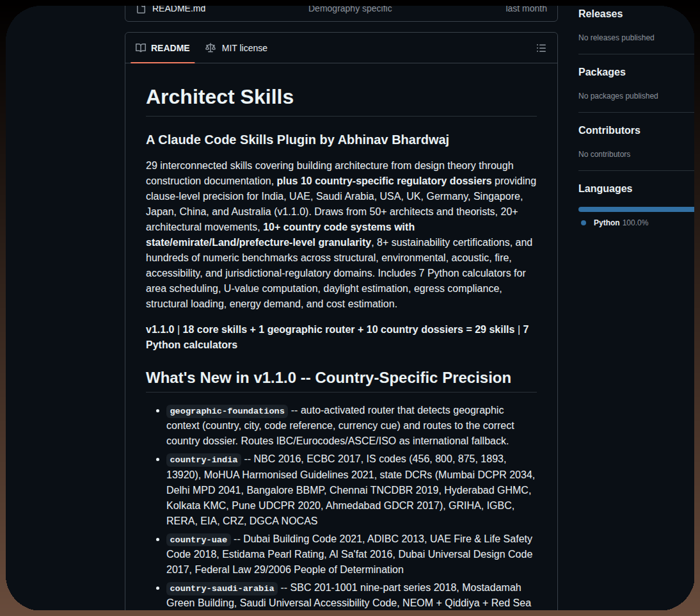Viewport: 700px width, 616px height.
Task: Click the Python language progress bar
Action: (x=636, y=209)
